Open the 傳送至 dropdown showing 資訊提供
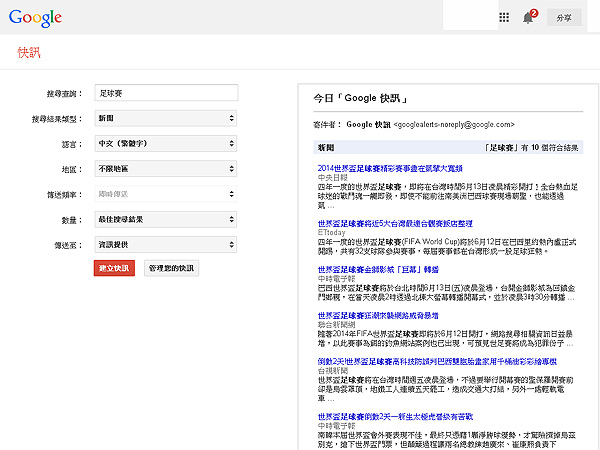The width and height of the screenshot is (600, 450). [165, 244]
